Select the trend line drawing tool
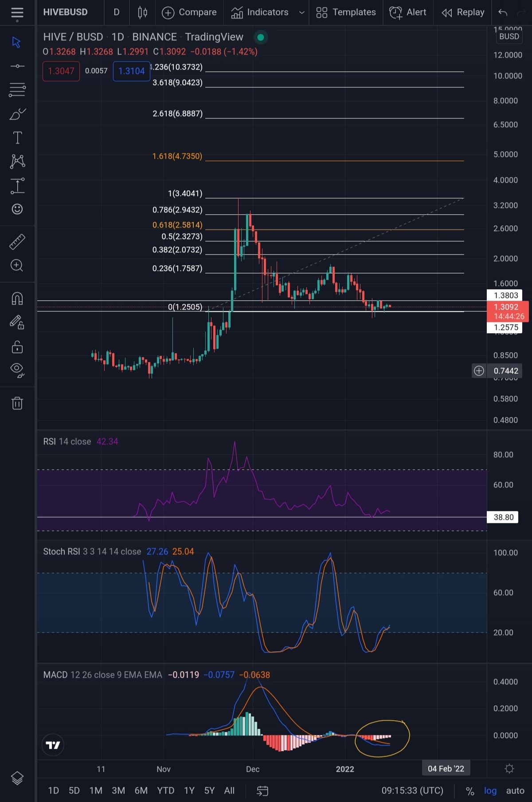This screenshot has width=532, height=802. (17, 66)
